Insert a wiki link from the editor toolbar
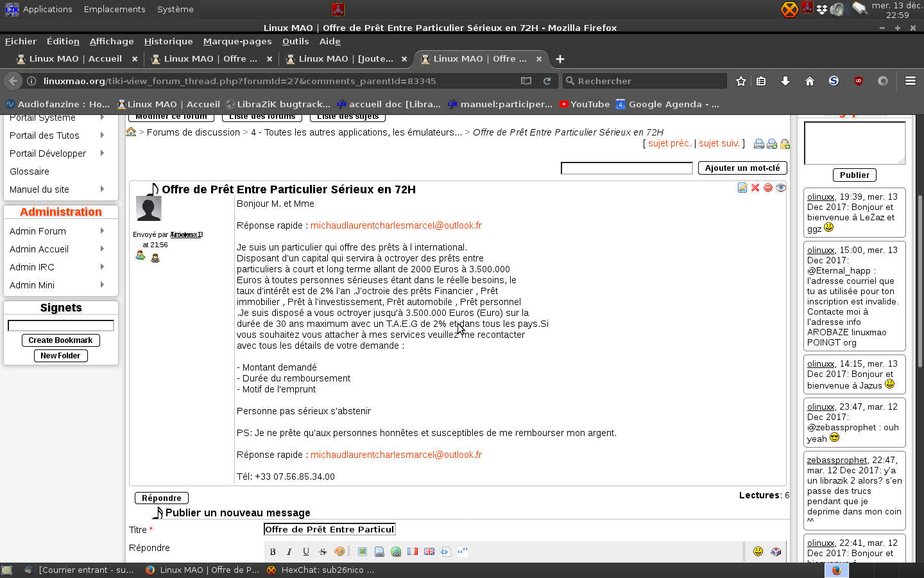This screenshot has width=924, height=578. pos(379,552)
